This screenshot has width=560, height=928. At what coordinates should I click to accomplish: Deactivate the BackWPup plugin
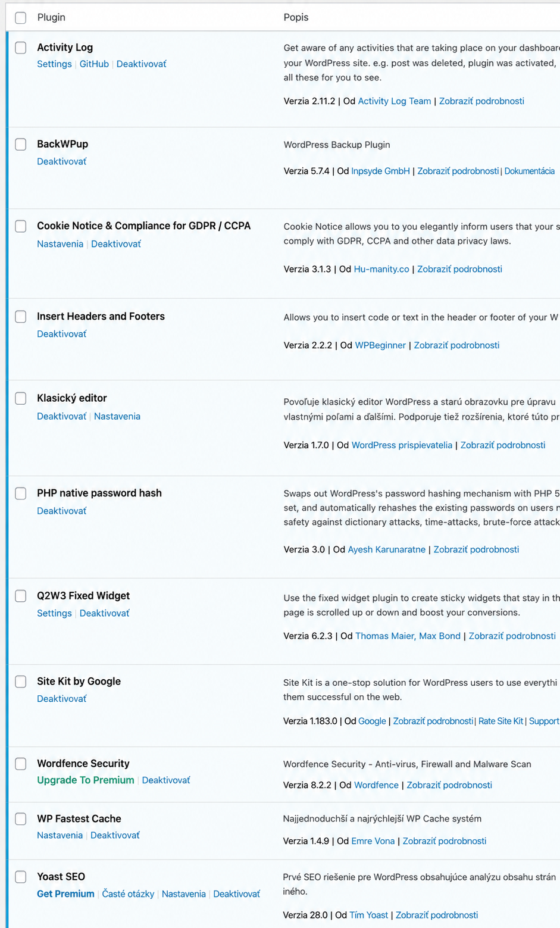(62, 161)
